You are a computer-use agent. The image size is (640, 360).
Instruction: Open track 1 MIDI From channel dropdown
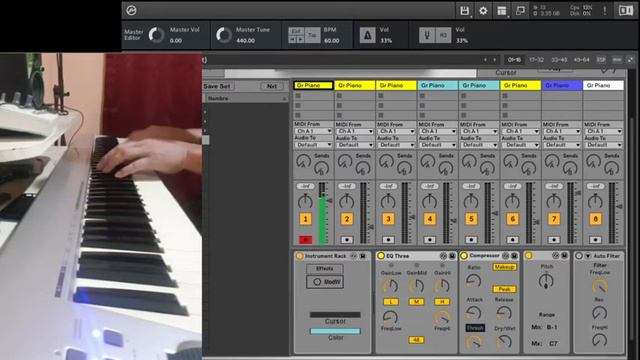point(313,131)
